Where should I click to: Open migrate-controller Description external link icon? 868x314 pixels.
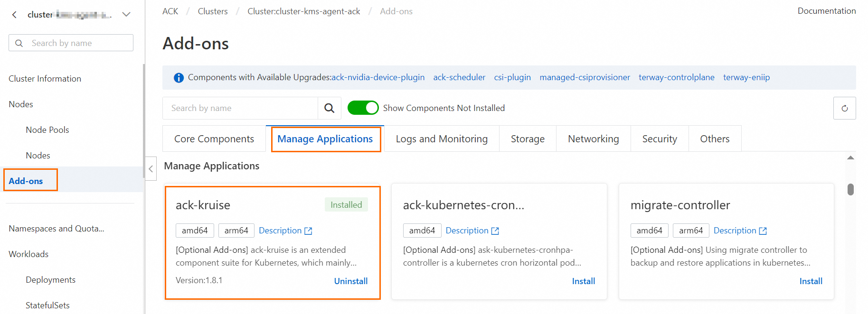(x=763, y=231)
